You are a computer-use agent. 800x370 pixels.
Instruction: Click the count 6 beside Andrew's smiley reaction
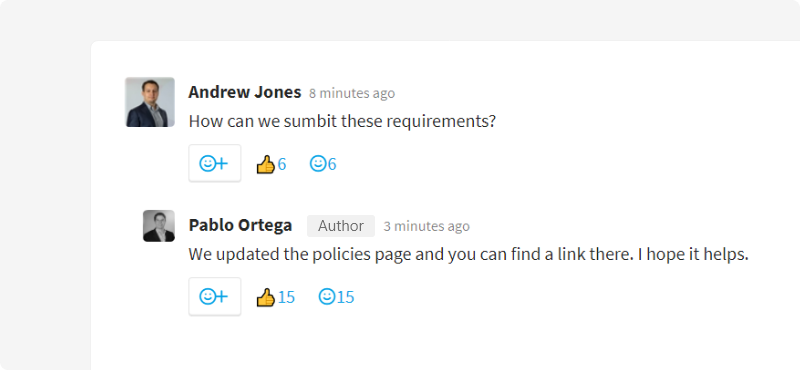click(332, 164)
